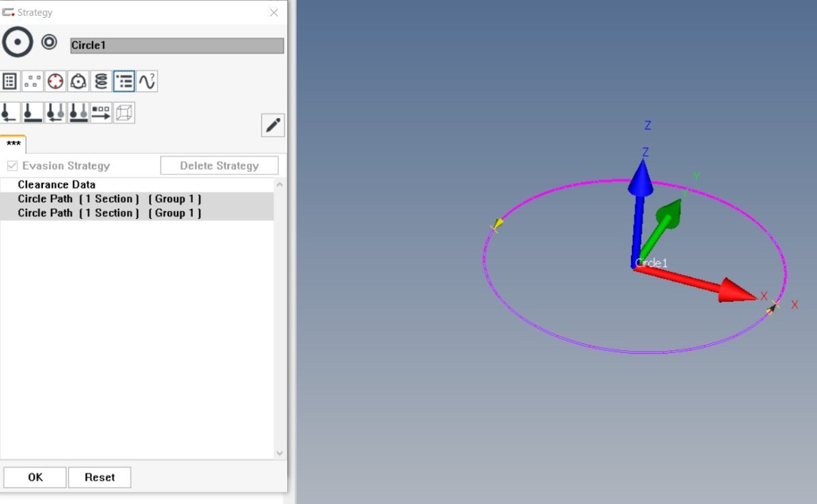Click the double probe with arrow icon
Image resolution: width=817 pixels, height=504 pixels.
[55, 113]
